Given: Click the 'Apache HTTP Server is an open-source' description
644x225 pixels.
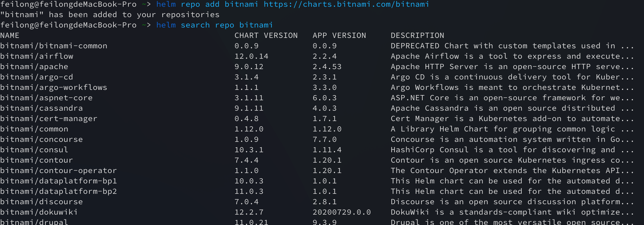Looking at the screenshot, I should (x=513, y=67).
